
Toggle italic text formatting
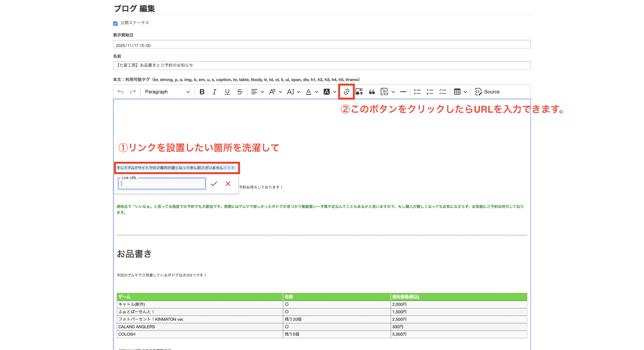click(x=214, y=92)
